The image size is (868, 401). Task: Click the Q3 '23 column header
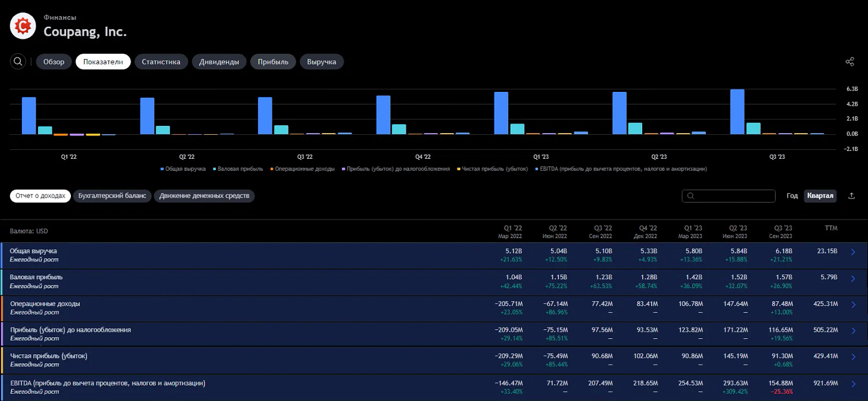click(x=782, y=232)
